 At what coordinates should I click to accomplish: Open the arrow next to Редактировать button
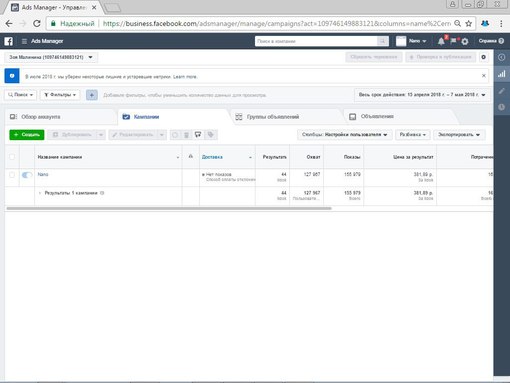(162, 135)
